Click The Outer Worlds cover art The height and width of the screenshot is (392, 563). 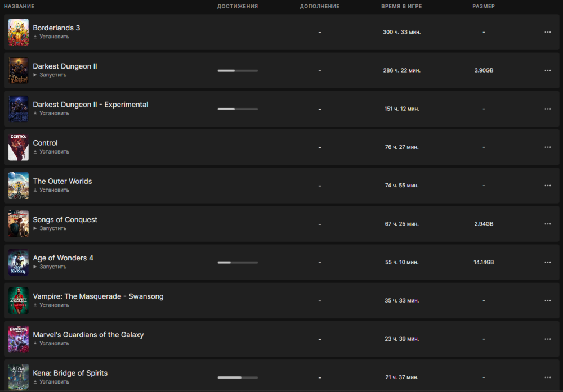(19, 186)
